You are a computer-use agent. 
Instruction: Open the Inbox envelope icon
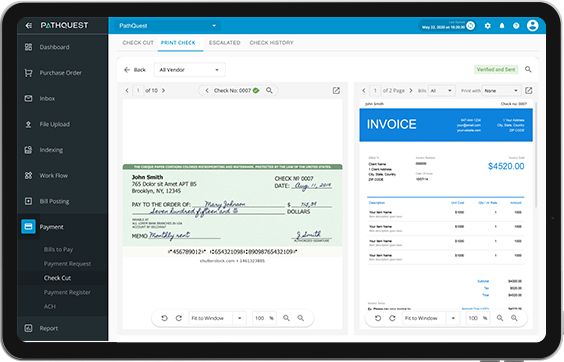pos(28,98)
